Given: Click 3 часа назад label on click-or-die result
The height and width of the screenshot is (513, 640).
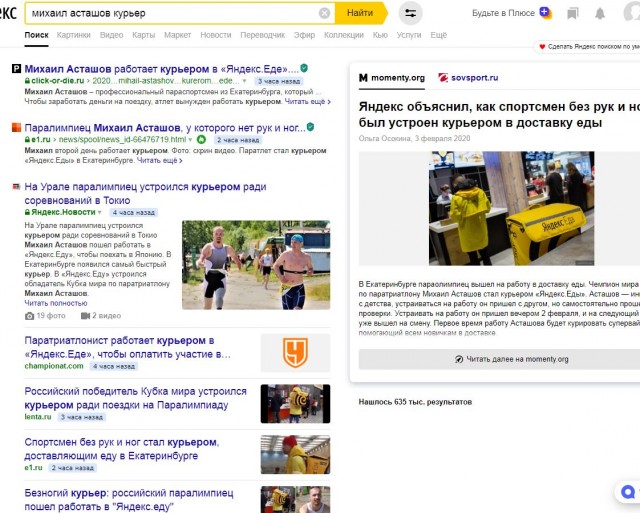Looking at the screenshot, I should point(279,81).
